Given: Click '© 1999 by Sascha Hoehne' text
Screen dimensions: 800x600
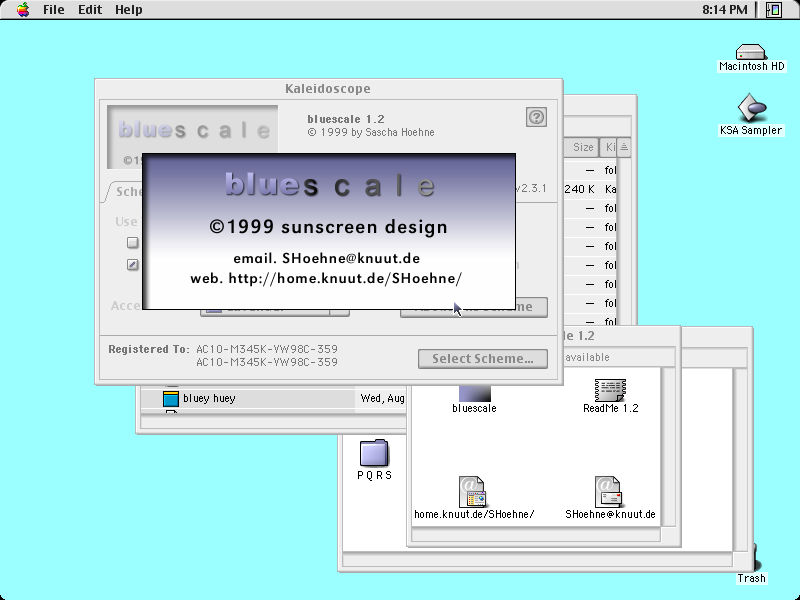Looking at the screenshot, I should (x=371, y=132).
